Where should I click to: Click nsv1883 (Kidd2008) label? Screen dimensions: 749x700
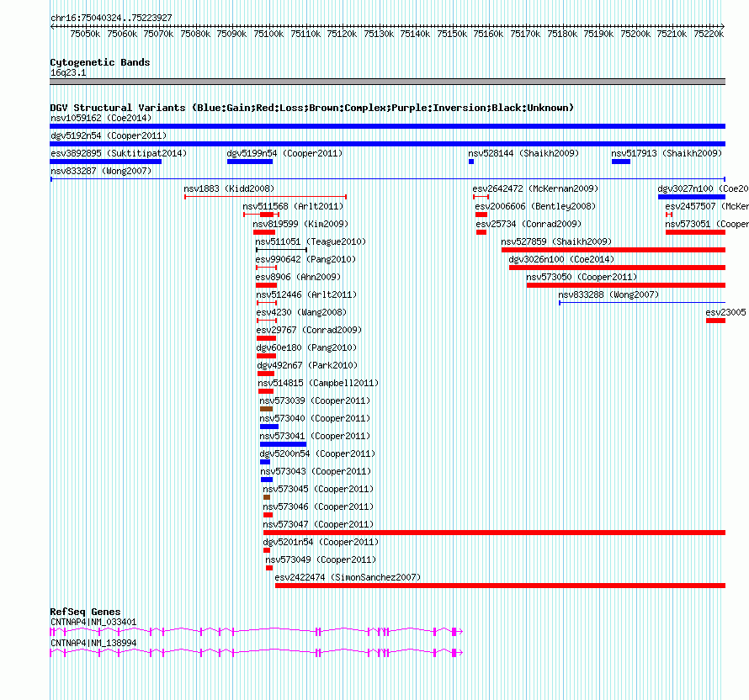(229, 188)
